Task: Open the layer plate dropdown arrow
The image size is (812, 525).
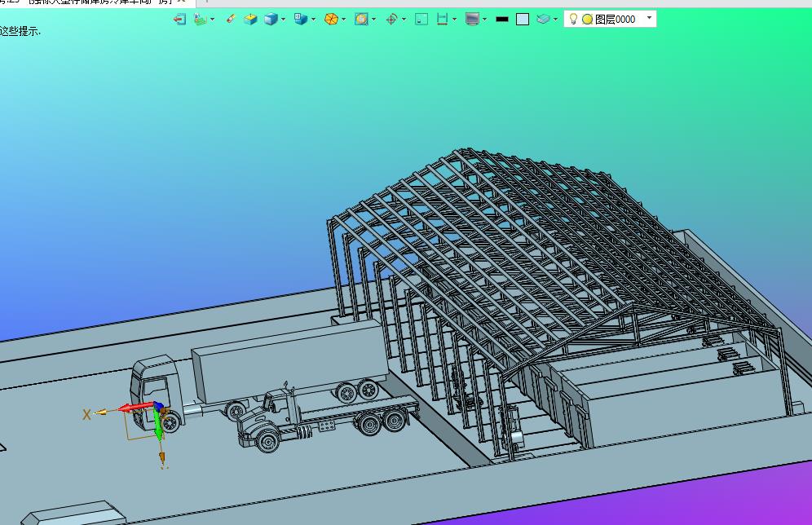Action: click(556, 20)
